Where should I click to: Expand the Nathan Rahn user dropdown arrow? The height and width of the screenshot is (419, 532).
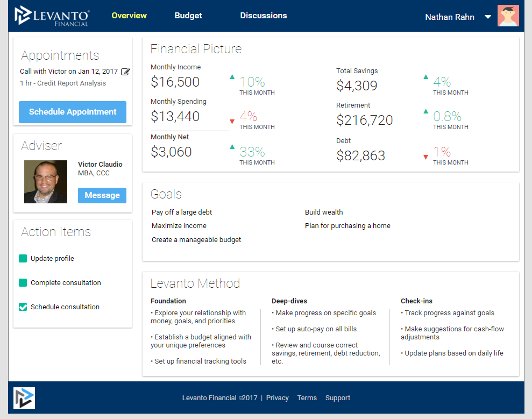[x=488, y=17]
